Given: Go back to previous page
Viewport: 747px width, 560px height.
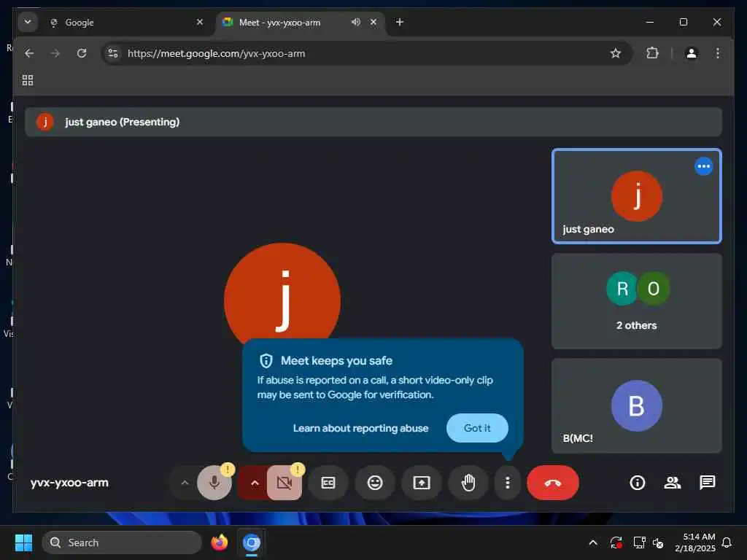Looking at the screenshot, I should (29, 53).
